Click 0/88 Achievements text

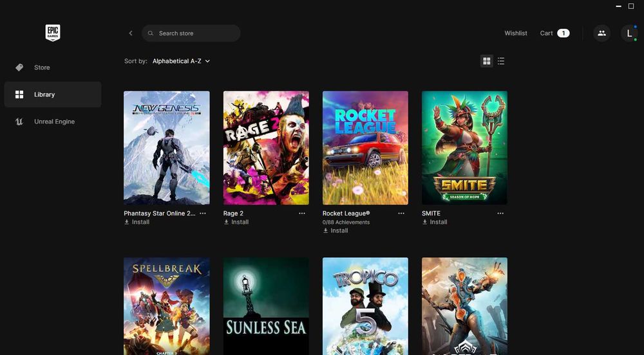point(346,222)
